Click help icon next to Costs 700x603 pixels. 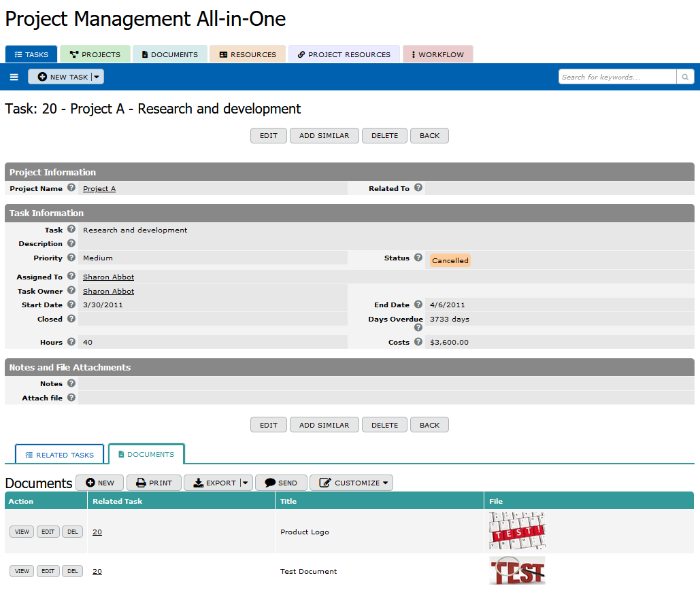click(418, 342)
